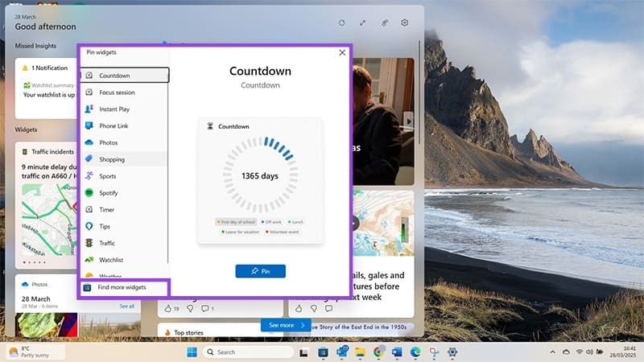
Task: Click the taskbar Search box
Action: click(x=249, y=352)
